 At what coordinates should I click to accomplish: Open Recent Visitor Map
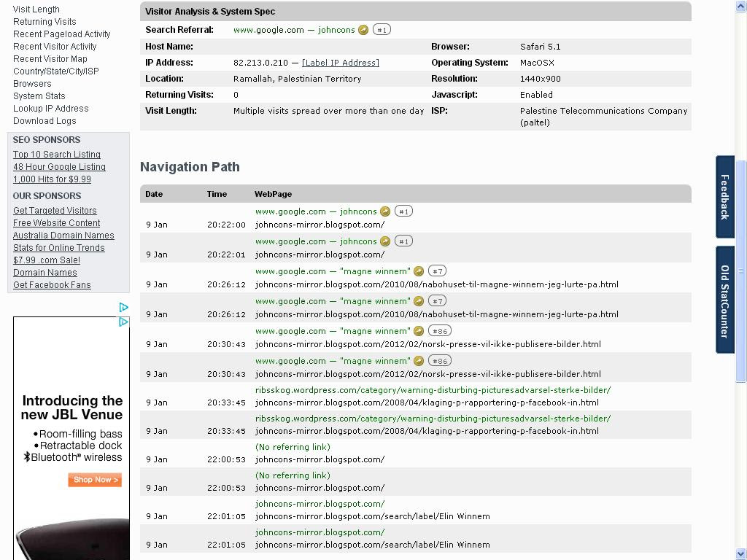coord(50,58)
